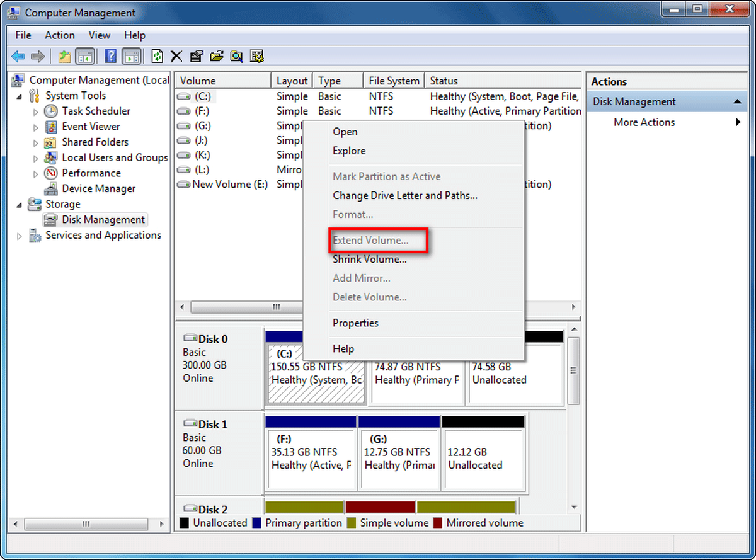Expand the Task Scheduler tree node
The width and height of the screenshot is (756, 560).
(x=36, y=111)
